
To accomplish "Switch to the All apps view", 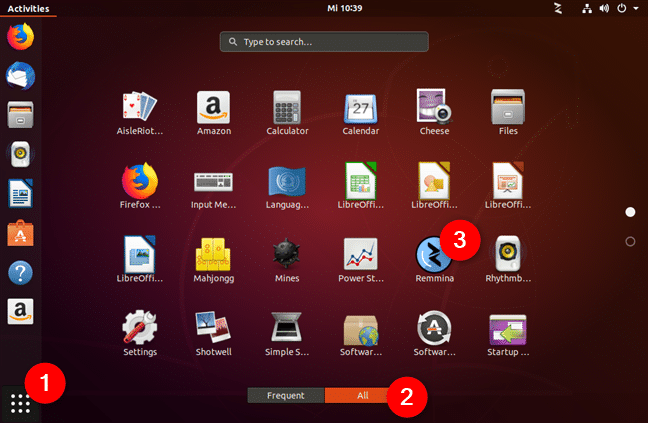I will 363,395.
